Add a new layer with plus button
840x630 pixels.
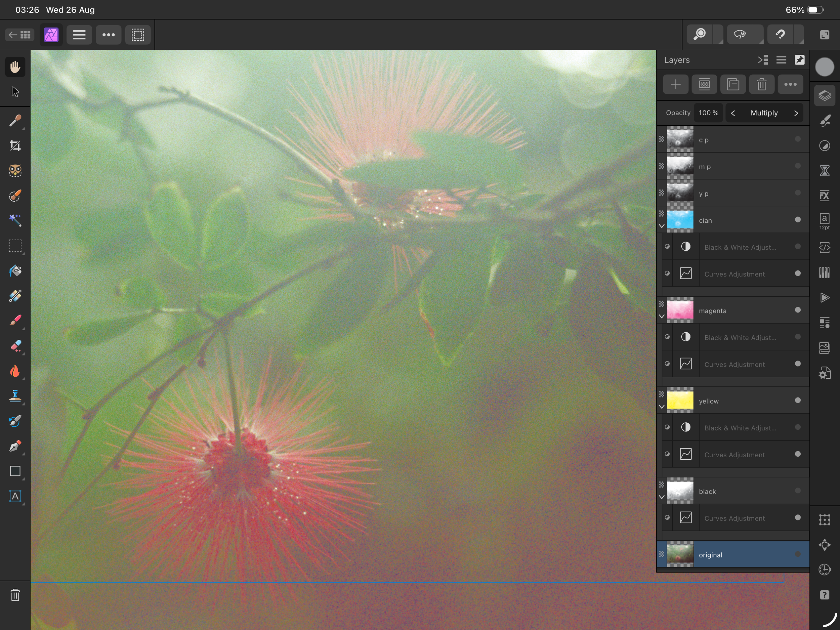pos(676,84)
